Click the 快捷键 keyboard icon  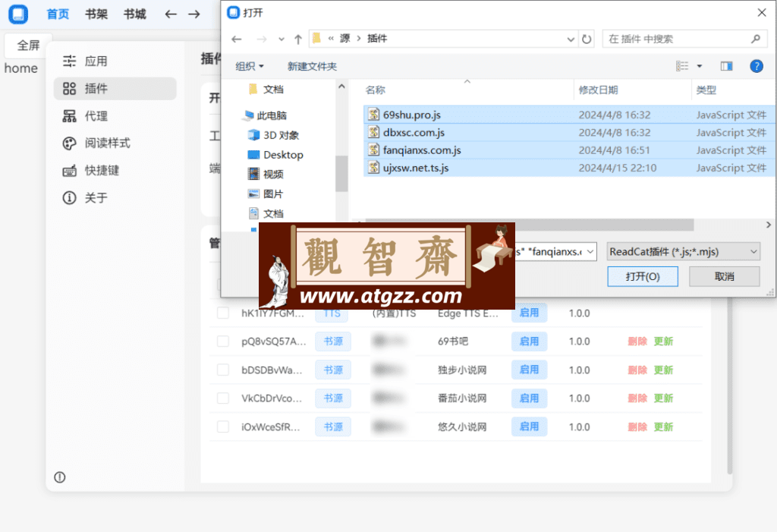[x=69, y=171]
